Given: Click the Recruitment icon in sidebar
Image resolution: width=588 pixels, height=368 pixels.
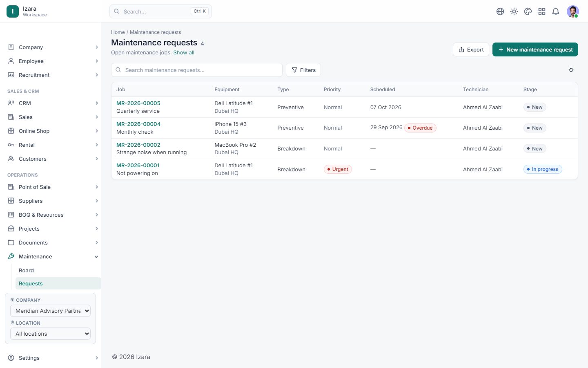Looking at the screenshot, I should pyautogui.click(x=11, y=75).
